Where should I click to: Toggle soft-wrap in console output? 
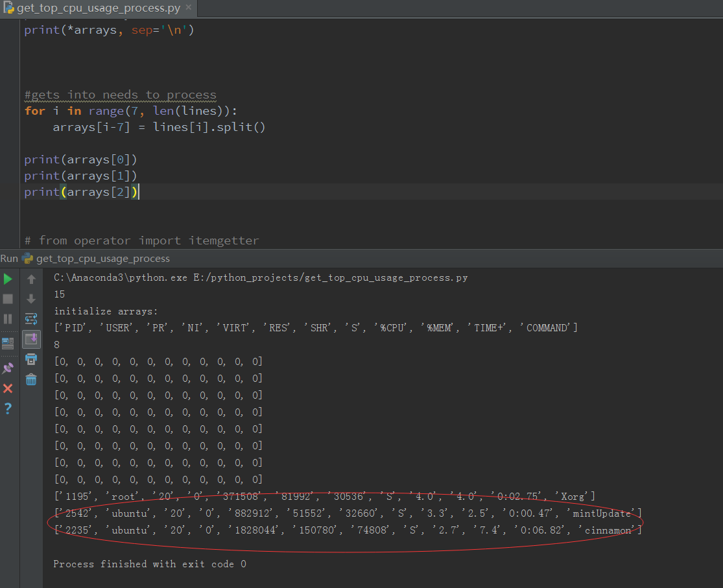coord(31,319)
